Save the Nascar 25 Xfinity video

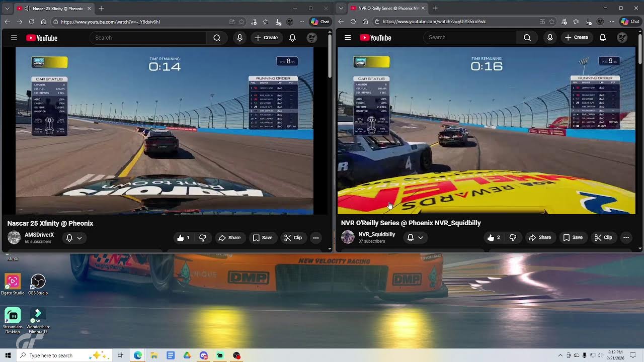click(263, 238)
